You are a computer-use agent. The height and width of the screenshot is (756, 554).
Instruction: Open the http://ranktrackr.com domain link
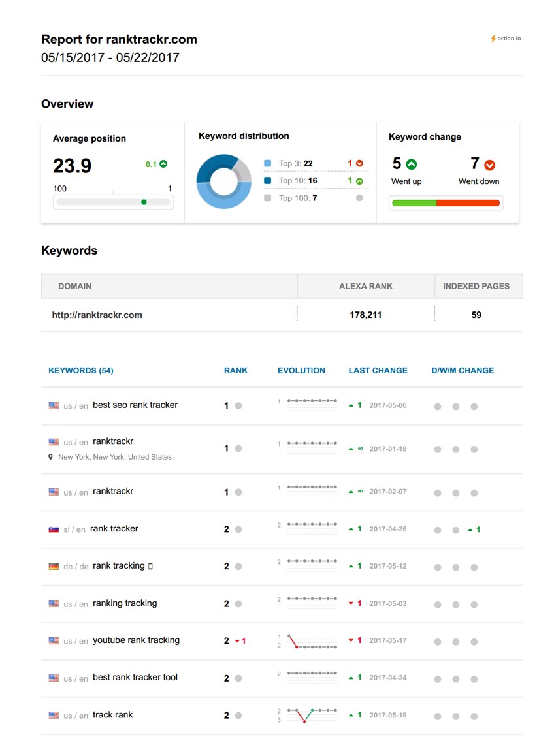pos(97,315)
